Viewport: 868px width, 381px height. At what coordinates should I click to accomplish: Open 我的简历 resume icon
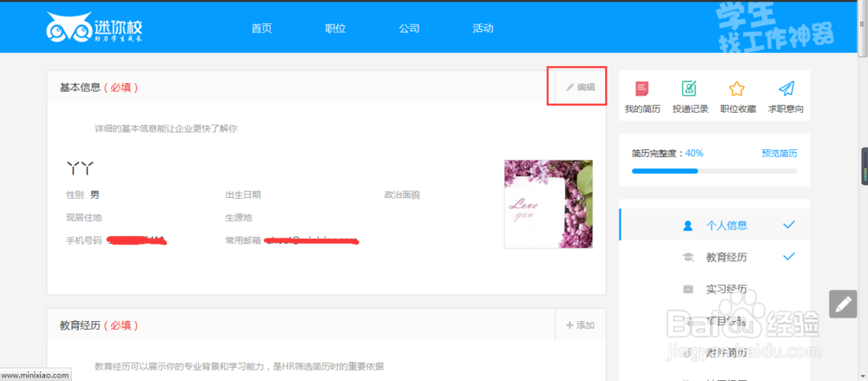coord(642,89)
